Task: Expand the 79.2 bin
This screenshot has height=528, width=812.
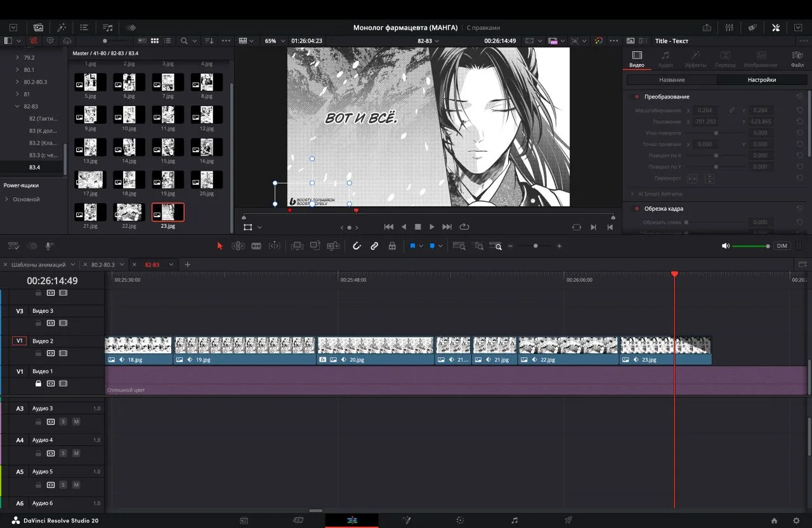Action: pos(17,58)
